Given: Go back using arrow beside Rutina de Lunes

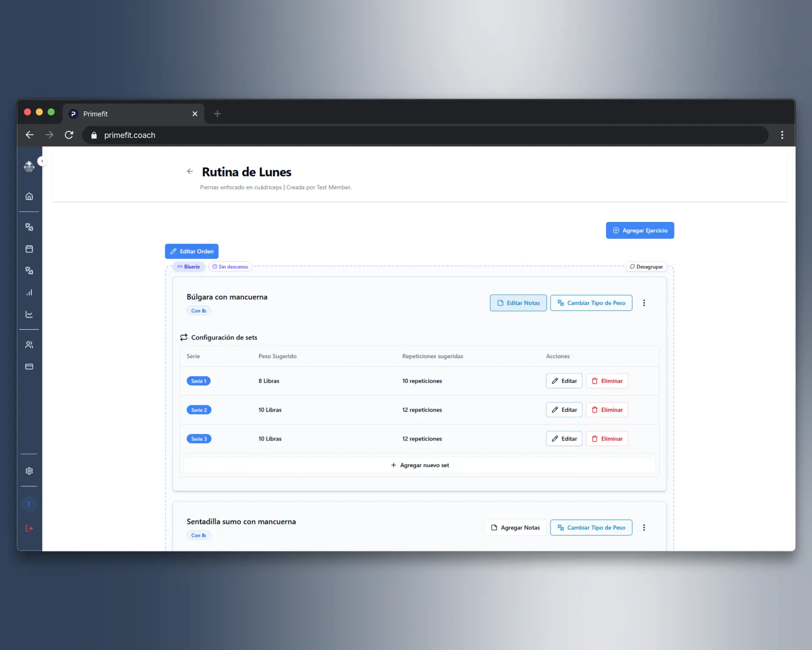Looking at the screenshot, I should (x=190, y=171).
